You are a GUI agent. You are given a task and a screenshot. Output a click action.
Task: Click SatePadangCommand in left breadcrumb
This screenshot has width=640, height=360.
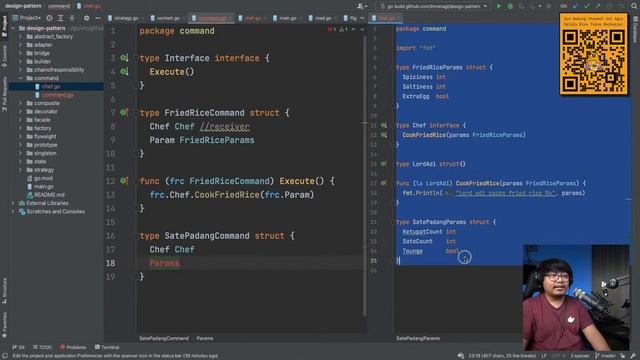pos(164,338)
